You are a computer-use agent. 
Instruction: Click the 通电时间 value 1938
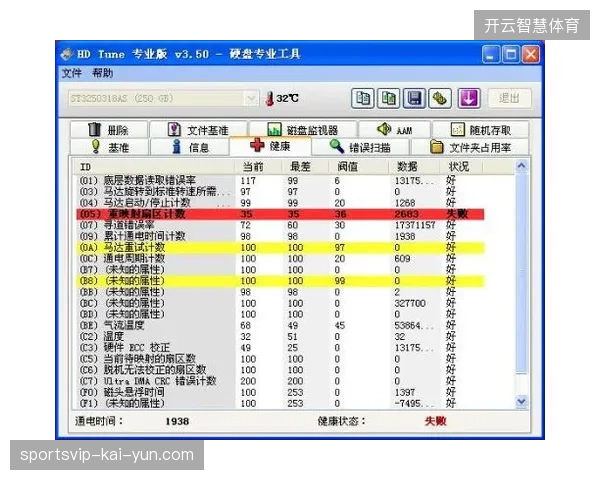tap(177, 421)
